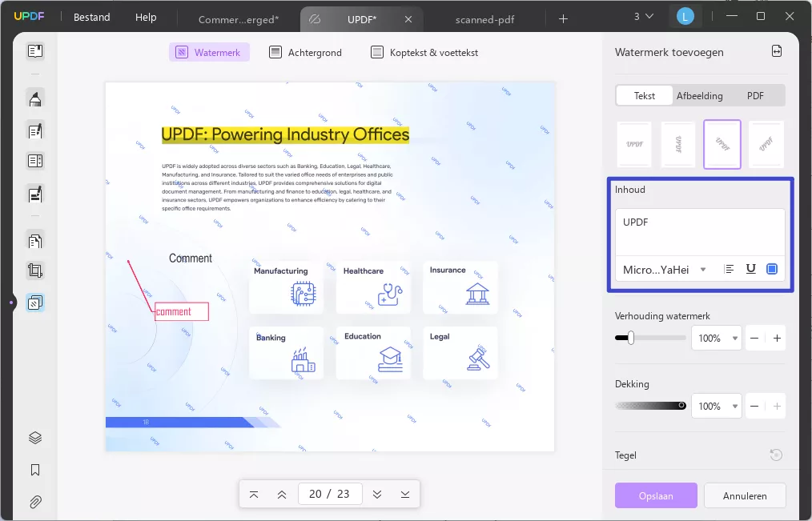
Task: Click the Inhoud text field containing UPDF
Action: point(700,232)
